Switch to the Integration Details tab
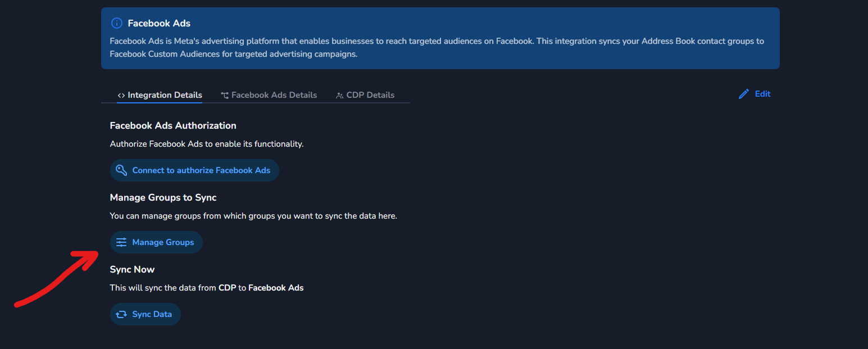This screenshot has height=349, width=868. pos(165,95)
